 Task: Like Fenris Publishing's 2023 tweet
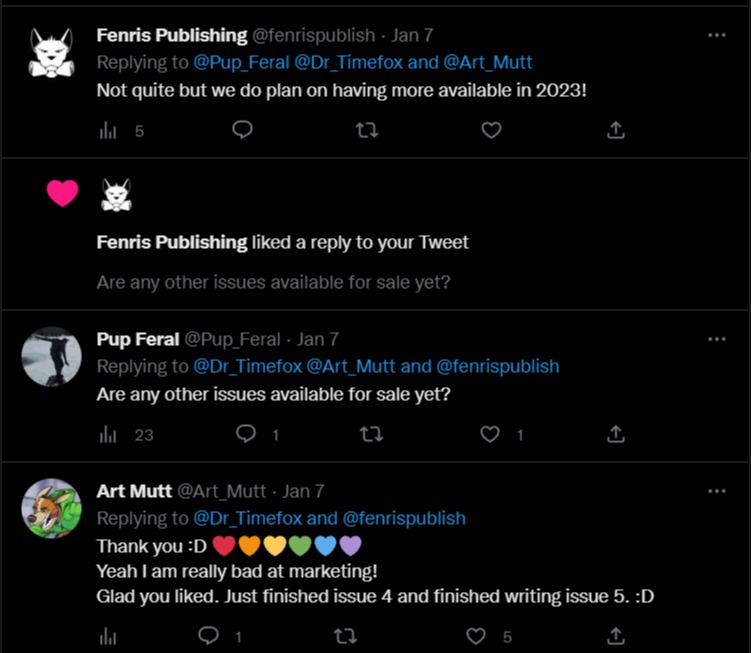491,130
